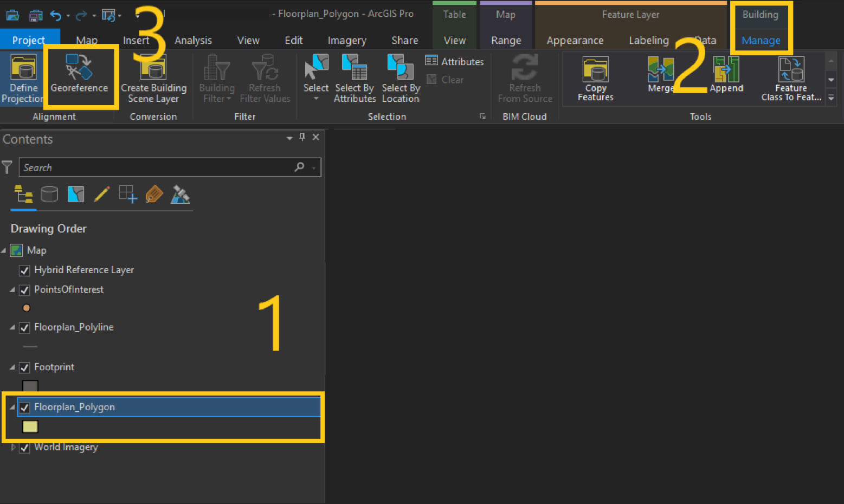Toggle Floorplan_Polygon layer visibility
Viewport: 844px width, 504px height.
point(24,408)
